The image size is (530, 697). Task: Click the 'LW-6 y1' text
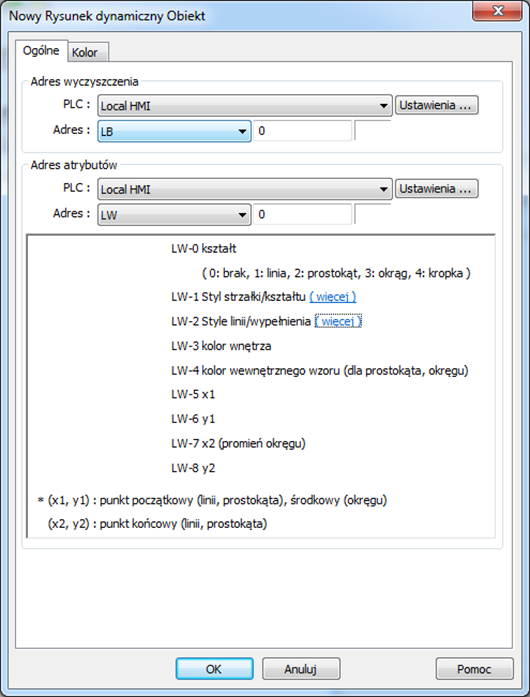click(193, 419)
